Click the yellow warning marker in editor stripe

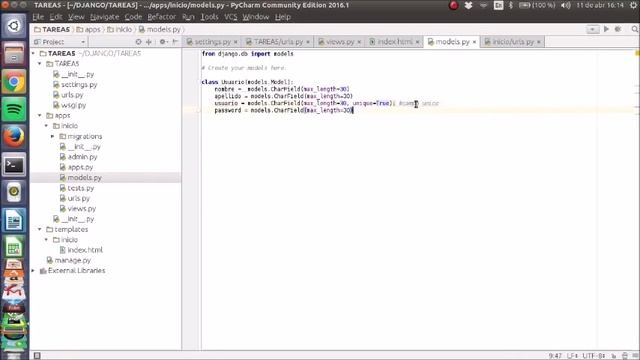[x=637, y=53]
